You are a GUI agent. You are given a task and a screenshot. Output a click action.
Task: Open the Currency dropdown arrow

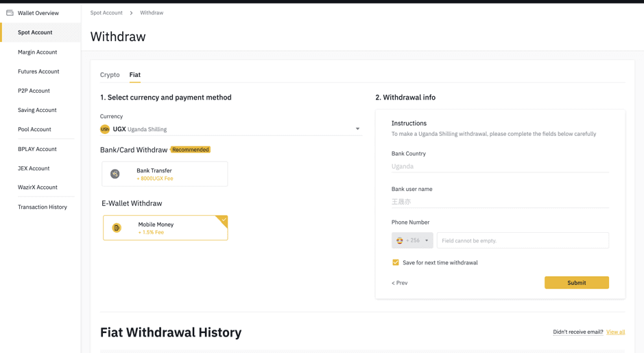(x=357, y=129)
